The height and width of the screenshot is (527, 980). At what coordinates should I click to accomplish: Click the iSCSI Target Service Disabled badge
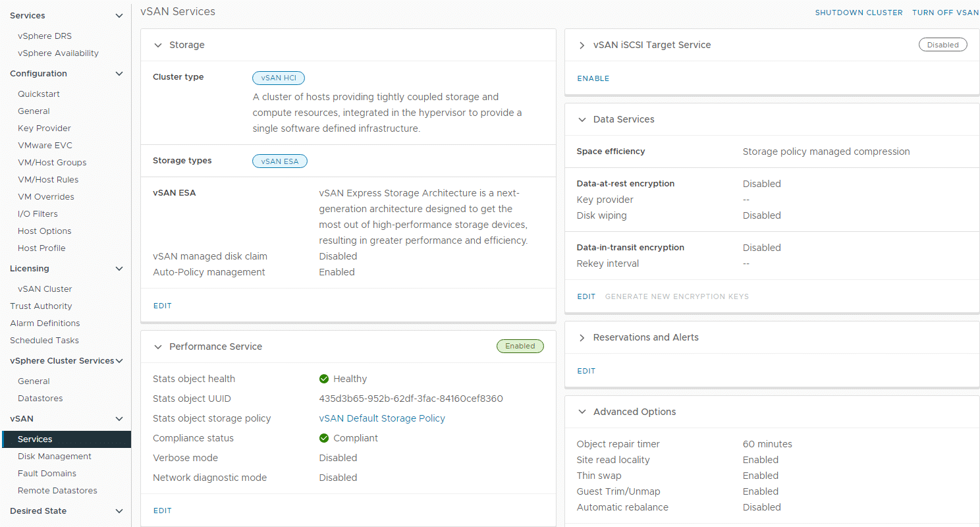(943, 45)
